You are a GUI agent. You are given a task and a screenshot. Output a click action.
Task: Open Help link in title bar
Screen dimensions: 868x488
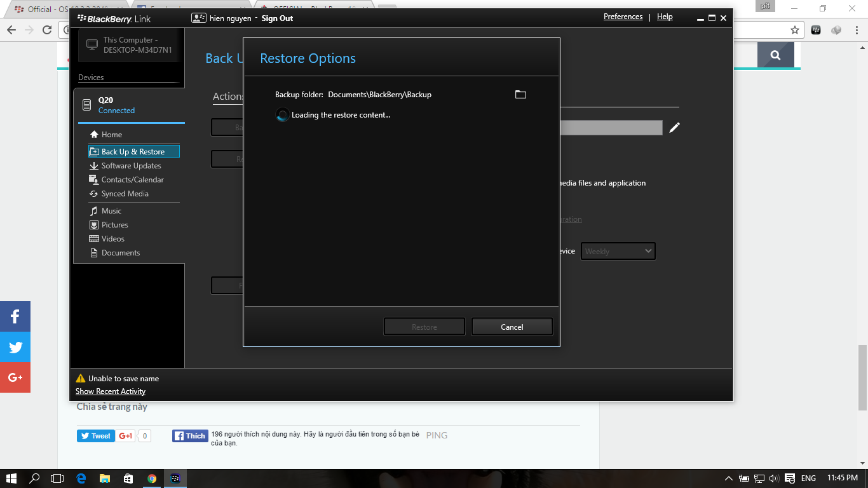click(x=665, y=17)
